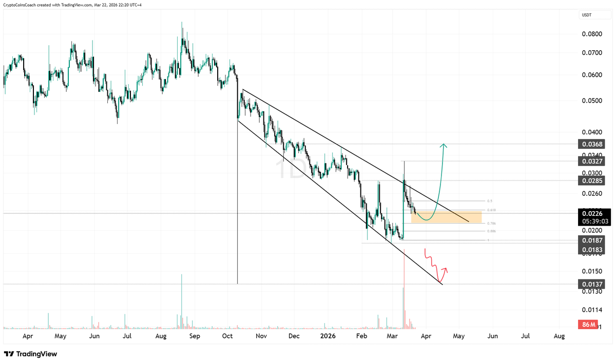Click the Nov label on time axis
The width and height of the screenshot is (616, 364).
coord(261,336)
